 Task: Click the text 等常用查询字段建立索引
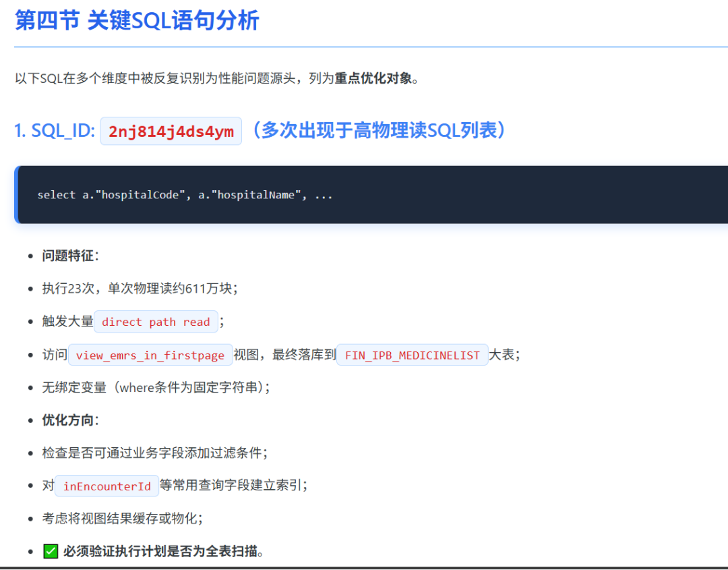(233, 486)
